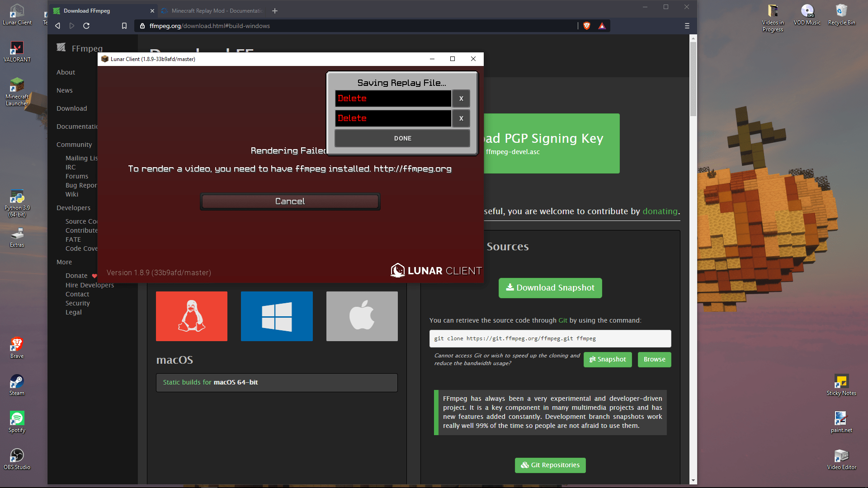Open the Forums community link
The image size is (868, 488).
(x=77, y=176)
